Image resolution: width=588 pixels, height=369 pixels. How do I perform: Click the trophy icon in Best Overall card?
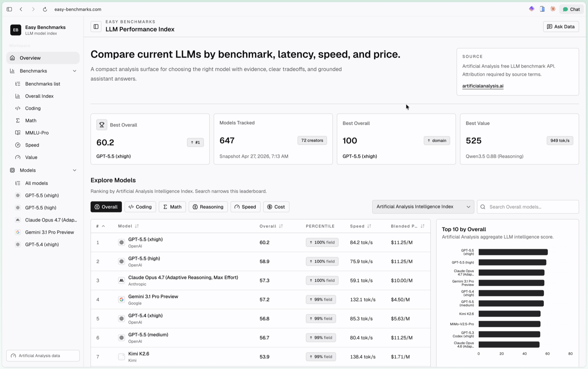pos(102,125)
